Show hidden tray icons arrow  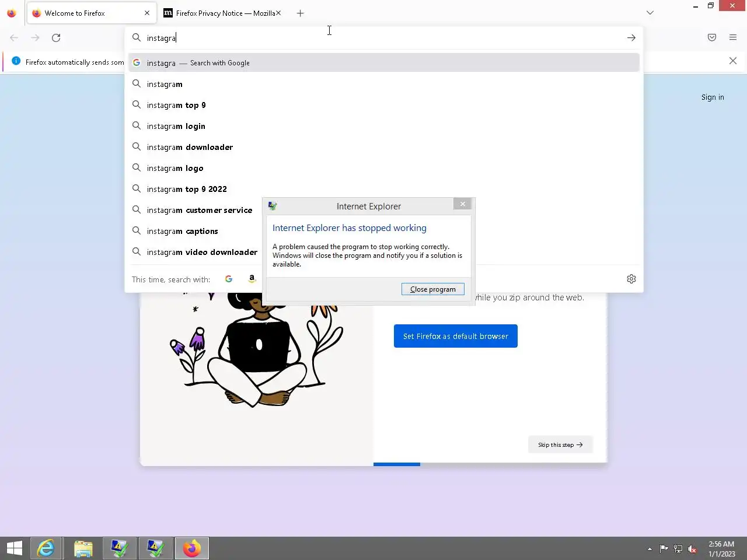[x=650, y=549]
